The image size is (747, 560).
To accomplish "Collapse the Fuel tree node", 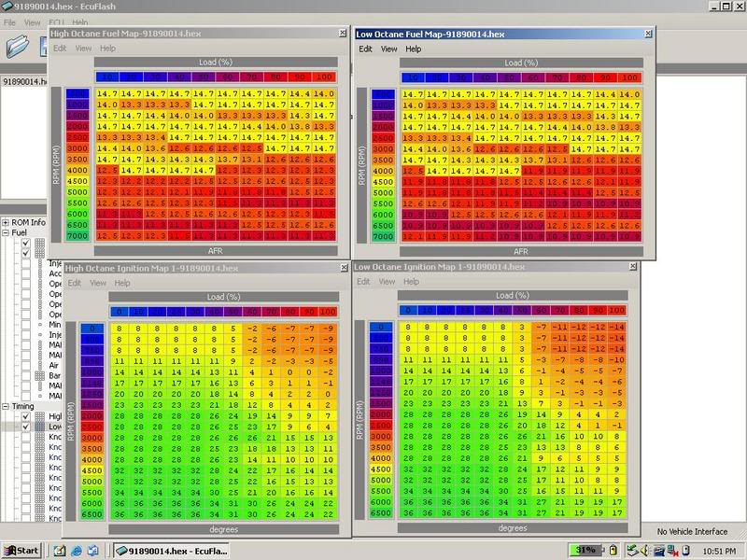I will [x=6, y=232].
